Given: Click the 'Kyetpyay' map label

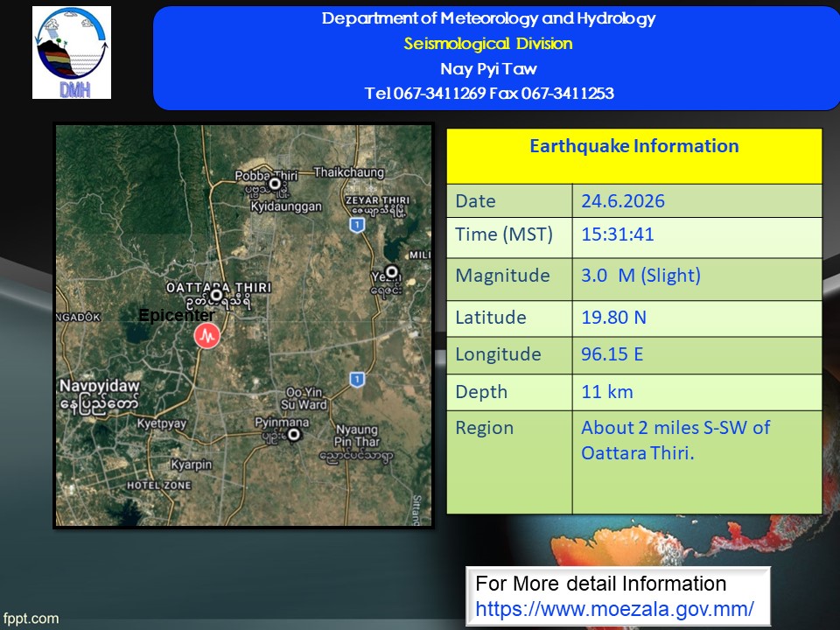Looking at the screenshot, I should tap(161, 423).
